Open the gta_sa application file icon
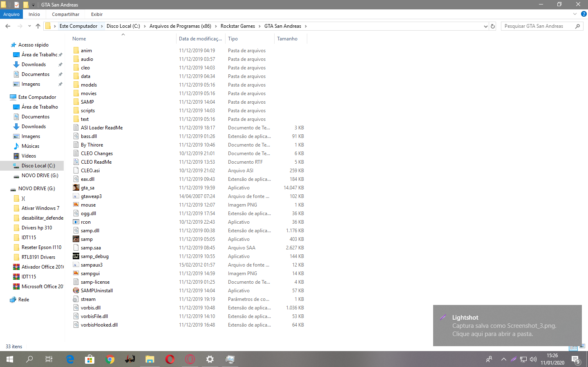 pos(76,188)
